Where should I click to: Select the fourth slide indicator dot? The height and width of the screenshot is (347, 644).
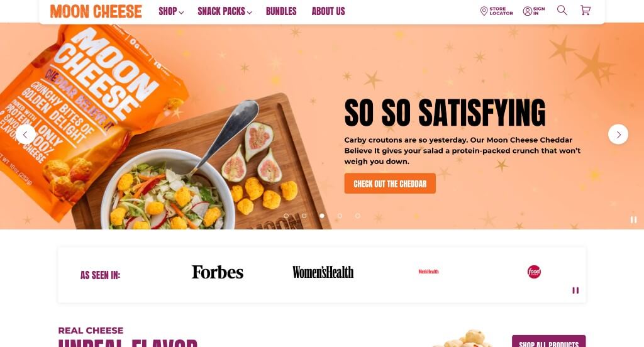340,216
